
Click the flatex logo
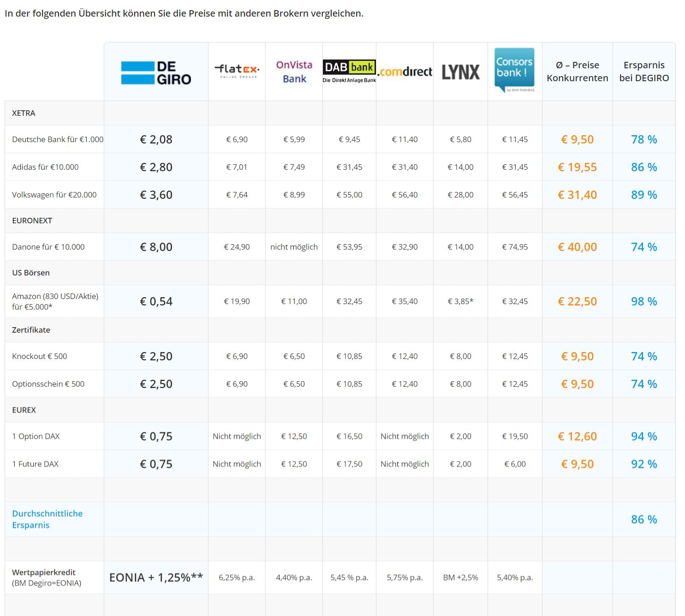[237, 71]
